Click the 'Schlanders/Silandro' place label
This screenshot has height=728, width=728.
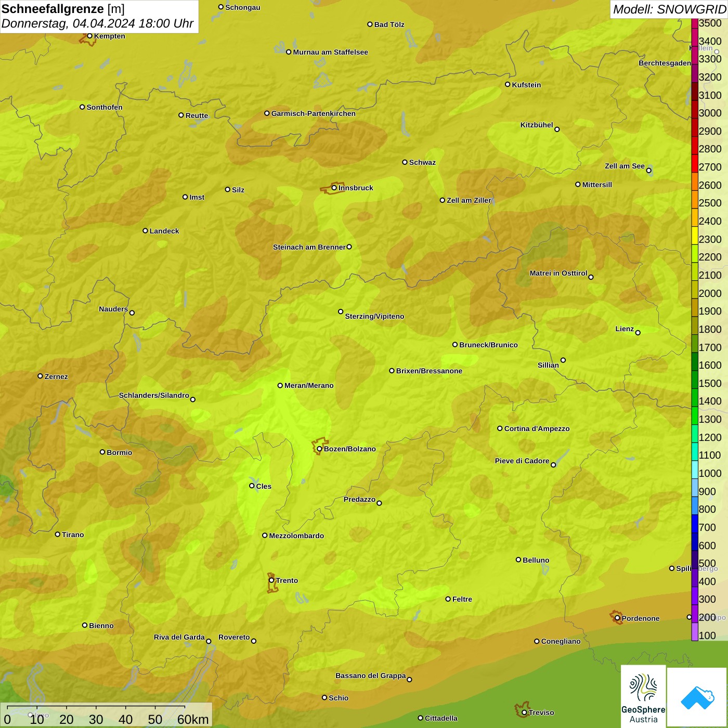point(154,395)
